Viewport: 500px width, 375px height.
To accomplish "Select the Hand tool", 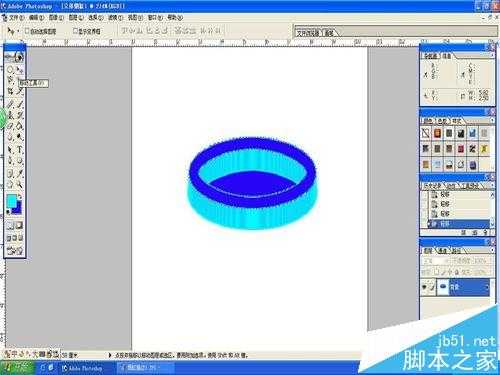I will pos(10,184).
